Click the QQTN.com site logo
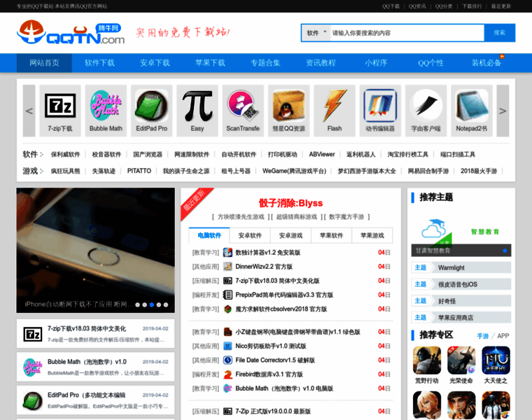The width and height of the screenshot is (532, 420). [71, 33]
